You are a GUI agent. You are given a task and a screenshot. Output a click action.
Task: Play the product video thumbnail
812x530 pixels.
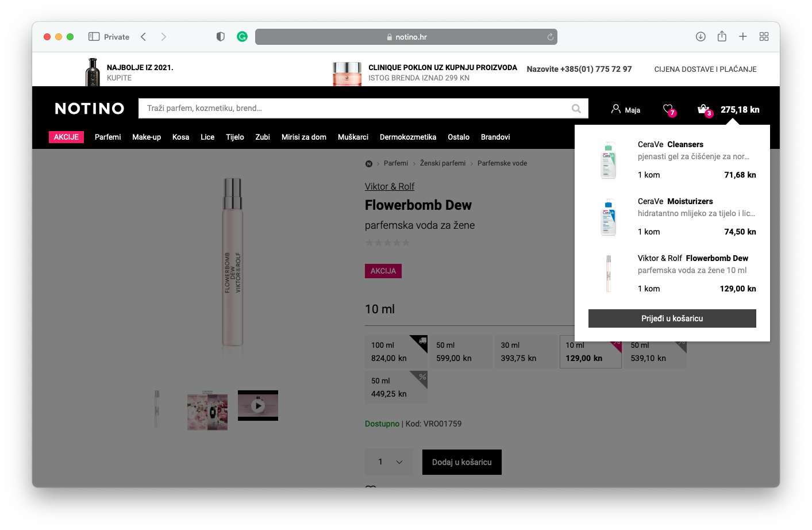pos(258,406)
